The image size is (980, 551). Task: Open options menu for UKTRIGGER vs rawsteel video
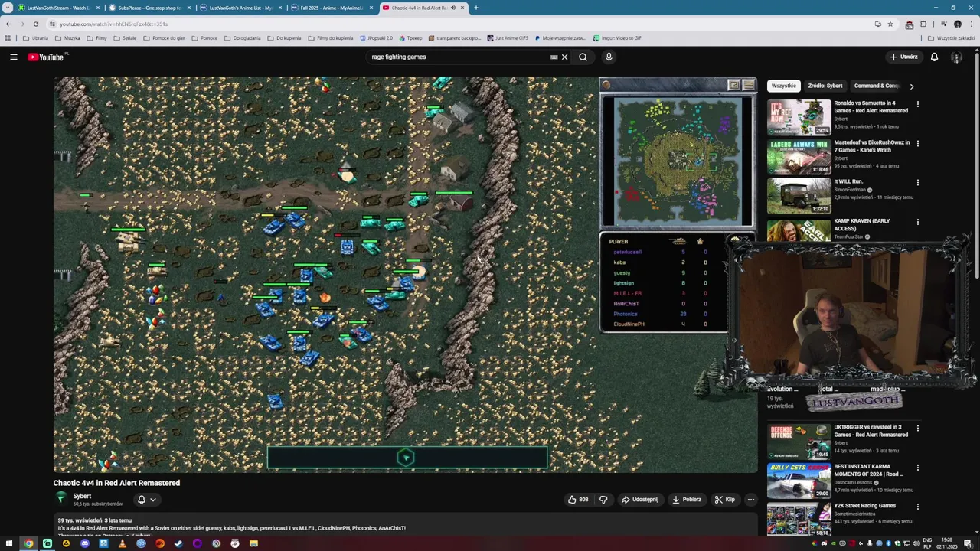coord(917,429)
